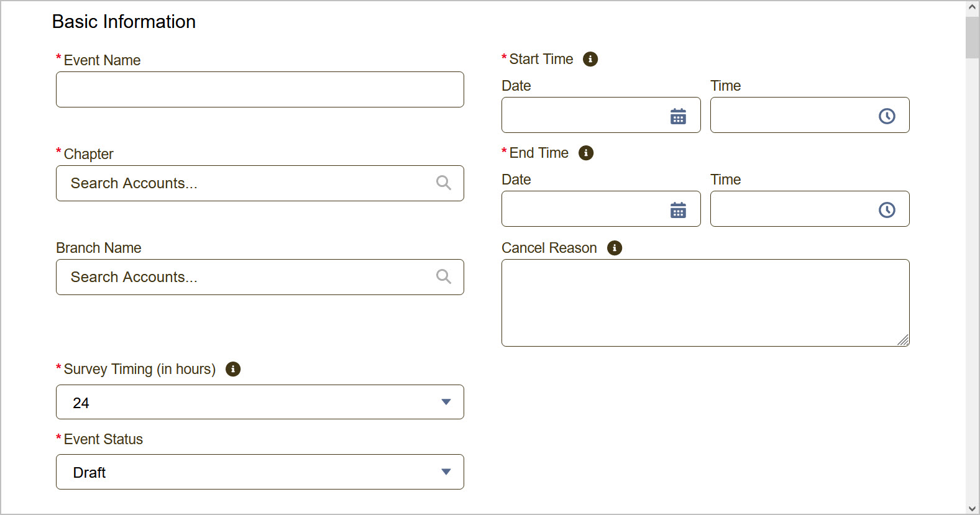Focus the Cancel Reason text area
The width and height of the screenshot is (980, 515).
705,303
